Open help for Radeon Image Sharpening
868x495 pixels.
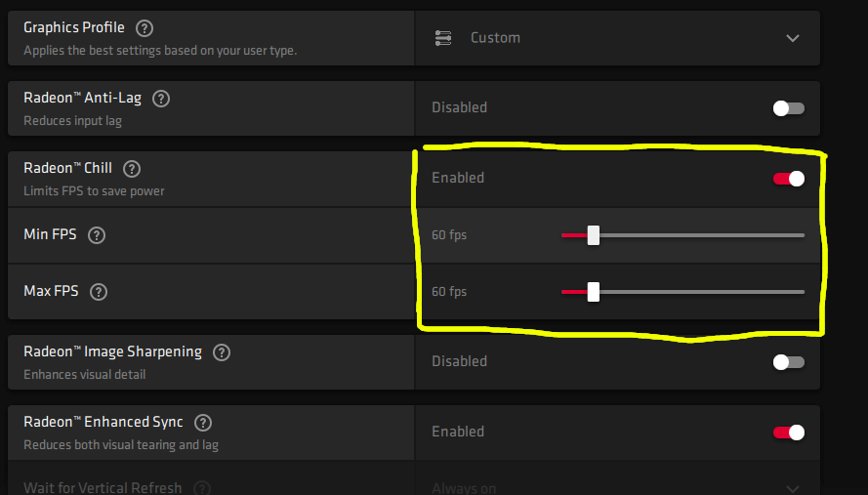(x=222, y=352)
